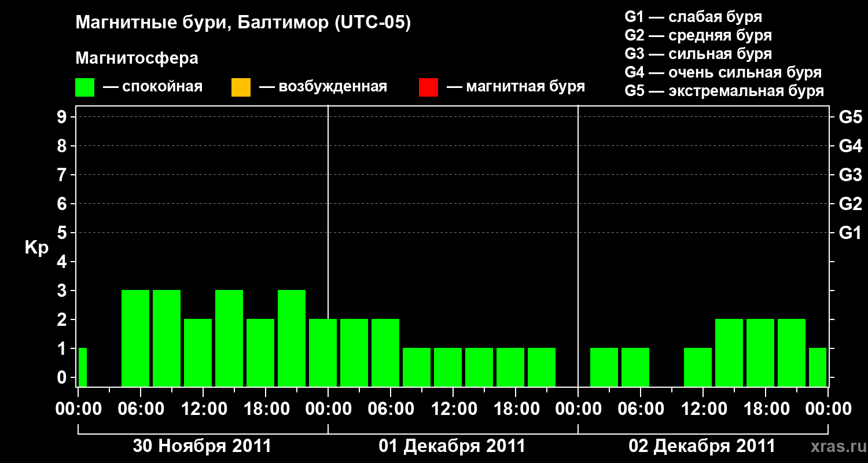The width and height of the screenshot is (868, 463).
Task: Click the last narrow Kp 1 bar on 02 Декабря
Action: (818, 367)
